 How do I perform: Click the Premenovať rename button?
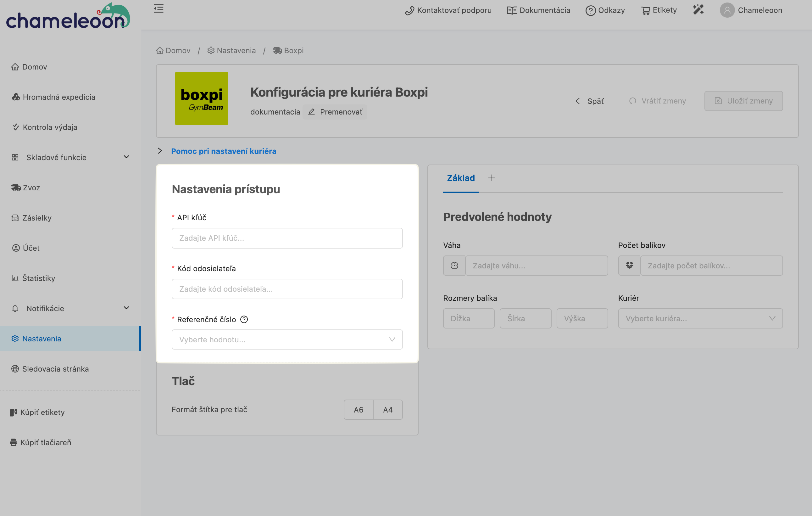tap(335, 112)
